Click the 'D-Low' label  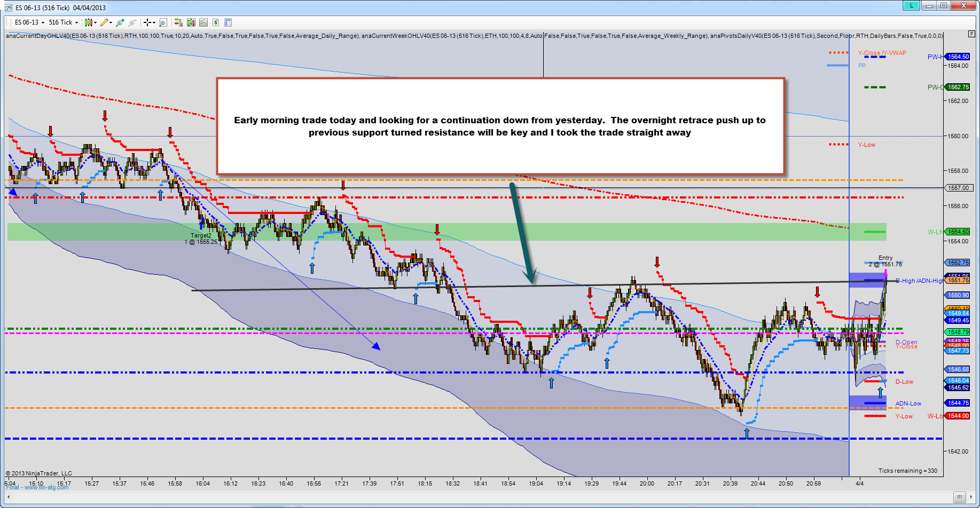click(904, 382)
